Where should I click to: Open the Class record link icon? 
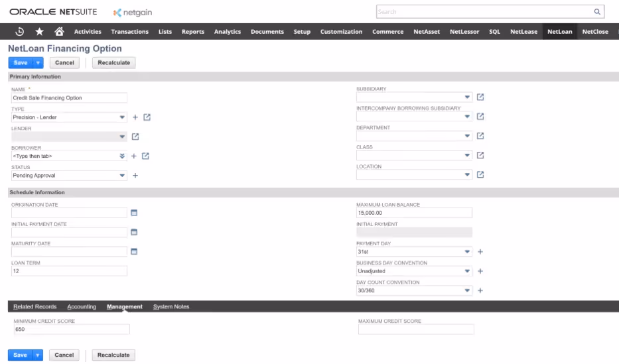(x=480, y=155)
